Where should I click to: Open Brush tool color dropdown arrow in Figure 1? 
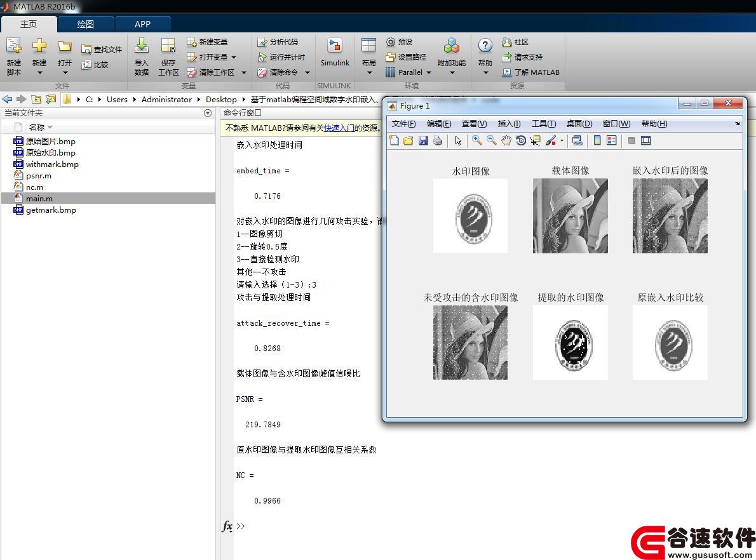562,141
